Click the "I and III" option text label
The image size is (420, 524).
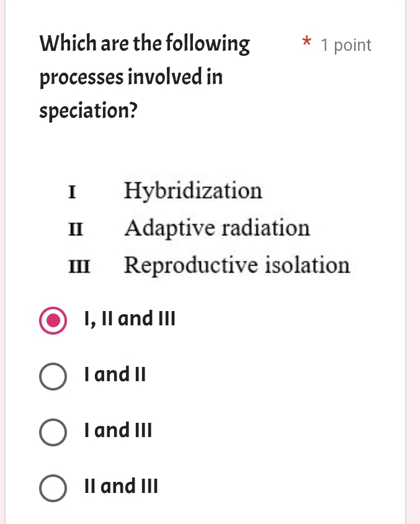point(117,430)
